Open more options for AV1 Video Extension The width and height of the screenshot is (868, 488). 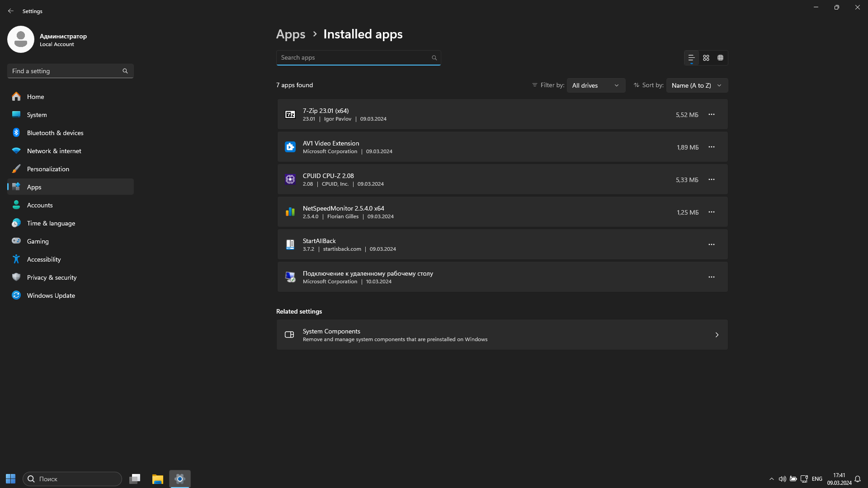(x=712, y=147)
